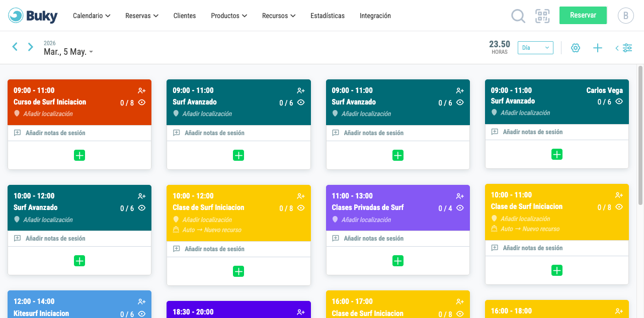This screenshot has height=318, width=644.
Task: Open Estadísticas page
Action: coord(328,16)
